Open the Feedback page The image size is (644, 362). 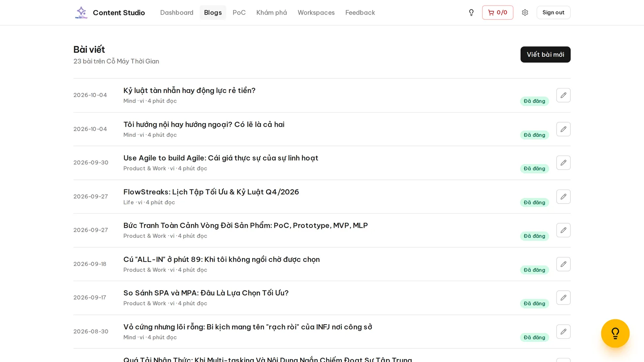coord(360,12)
